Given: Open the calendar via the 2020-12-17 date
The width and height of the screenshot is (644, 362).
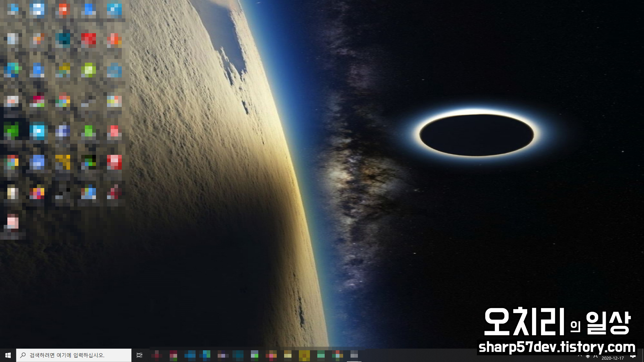Looking at the screenshot, I should [612, 358].
